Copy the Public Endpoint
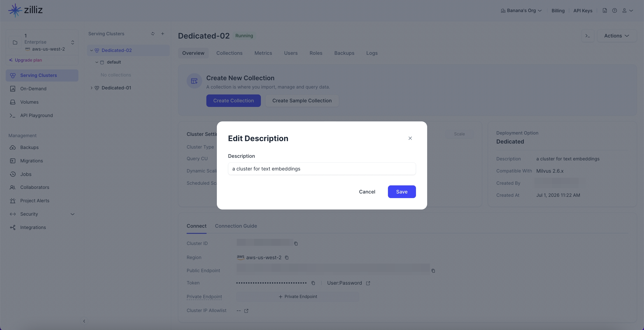This screenshot has width=644, height=330. pyautogui.click(x=433, y=271)
